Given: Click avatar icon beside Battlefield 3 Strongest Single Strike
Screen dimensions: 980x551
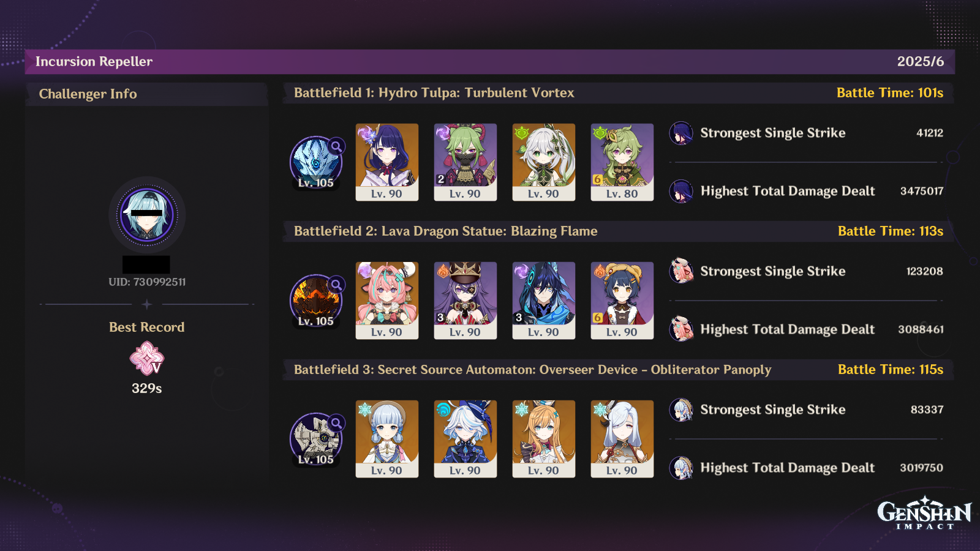Looking at the screenshot, I should [x=681, y=410].
